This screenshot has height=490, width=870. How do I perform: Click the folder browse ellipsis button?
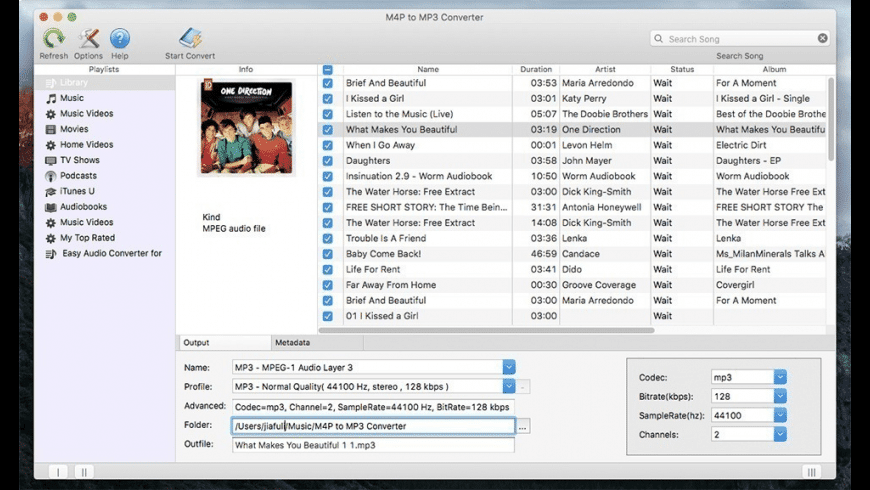pos(523,426)
